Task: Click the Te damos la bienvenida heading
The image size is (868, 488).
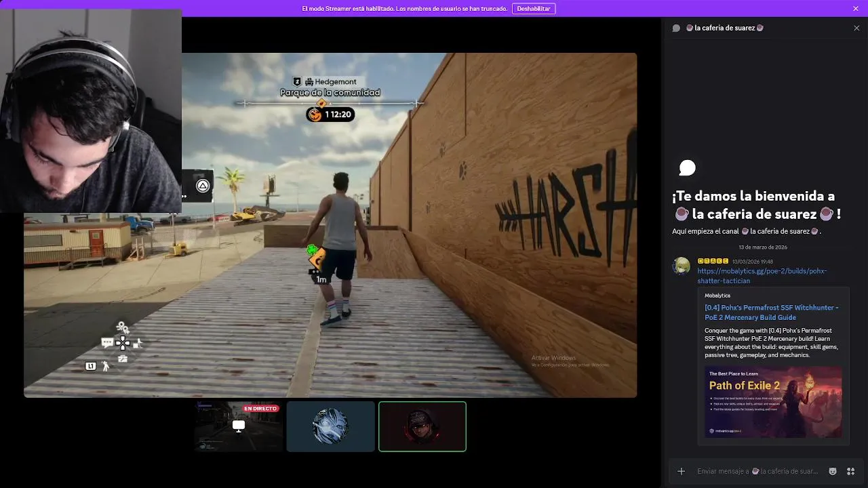Action: (756, 205)
